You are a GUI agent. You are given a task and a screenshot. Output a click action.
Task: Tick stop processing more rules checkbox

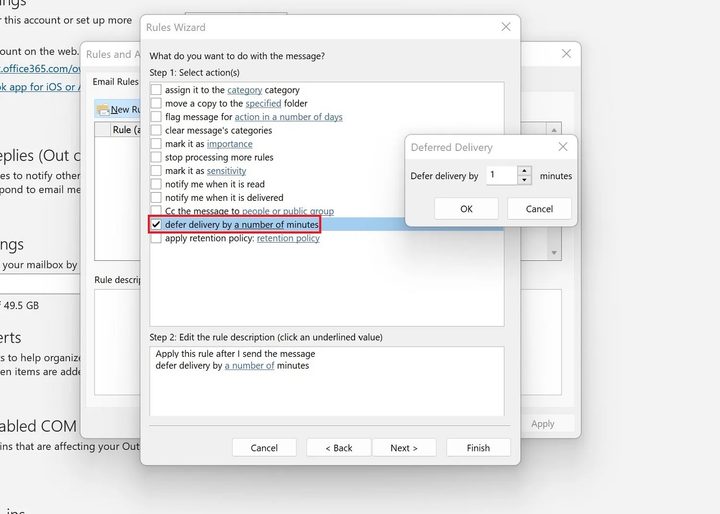coord(156,157)
